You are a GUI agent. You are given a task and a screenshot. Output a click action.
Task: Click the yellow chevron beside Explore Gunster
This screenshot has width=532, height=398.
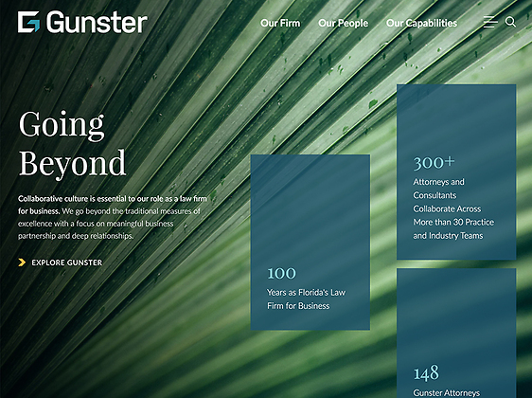coord(22,262)
